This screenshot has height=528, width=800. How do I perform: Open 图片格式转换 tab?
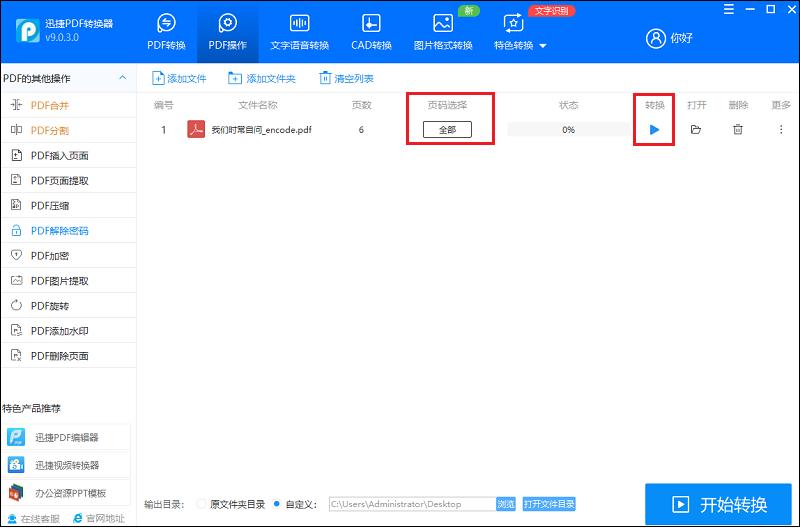point(443,32)
